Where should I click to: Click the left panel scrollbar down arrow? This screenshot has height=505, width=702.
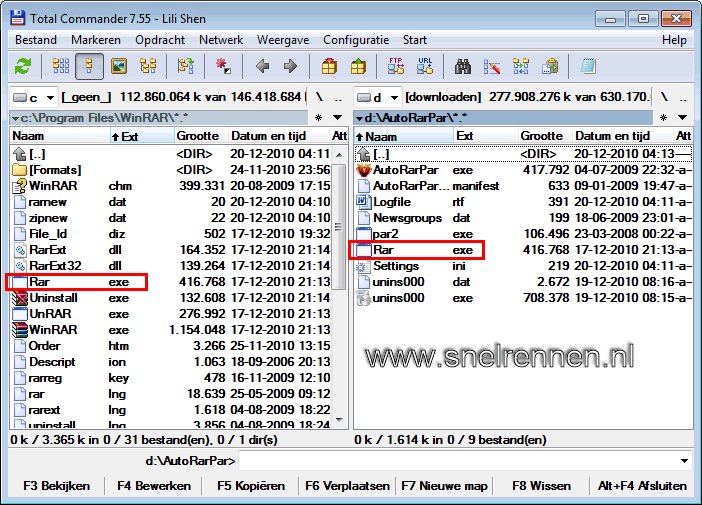(339, 420)
